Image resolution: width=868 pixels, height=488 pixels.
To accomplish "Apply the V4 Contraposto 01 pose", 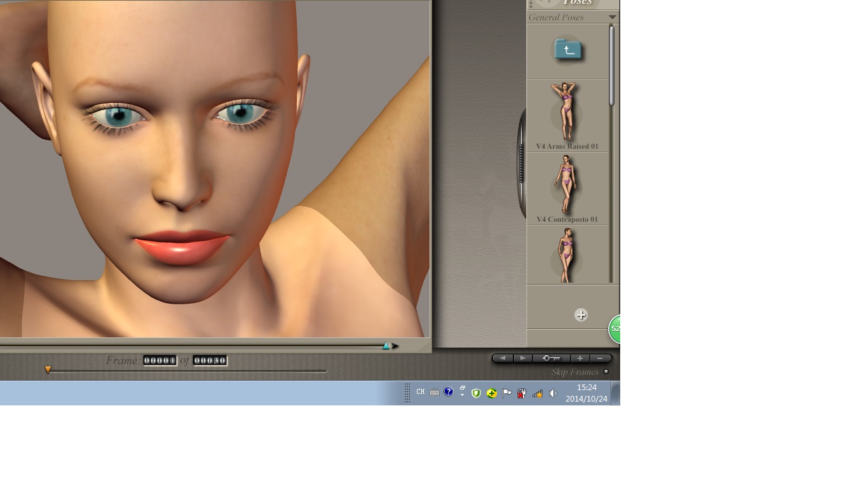I will pyautogui.click(x=567, y=189).
